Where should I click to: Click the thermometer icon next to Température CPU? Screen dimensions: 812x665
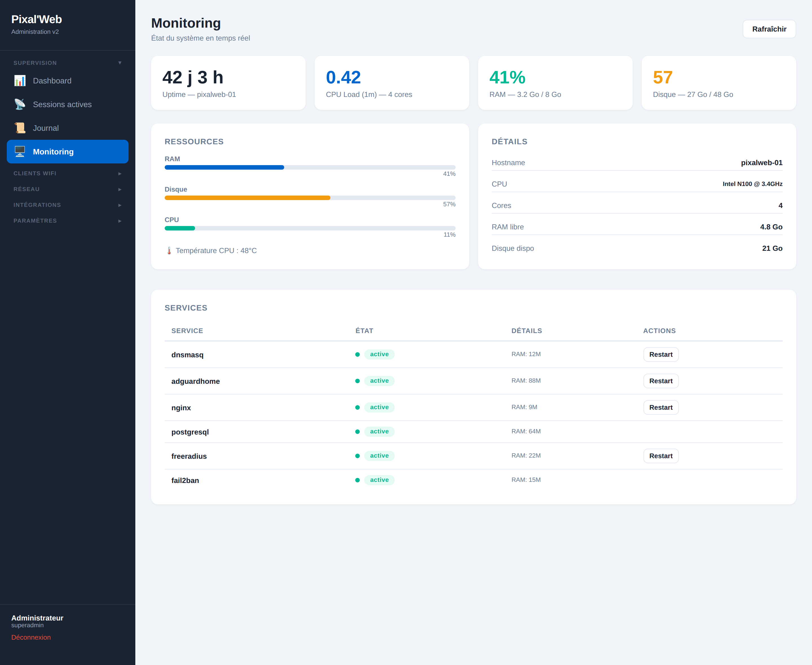pos(169,251)
